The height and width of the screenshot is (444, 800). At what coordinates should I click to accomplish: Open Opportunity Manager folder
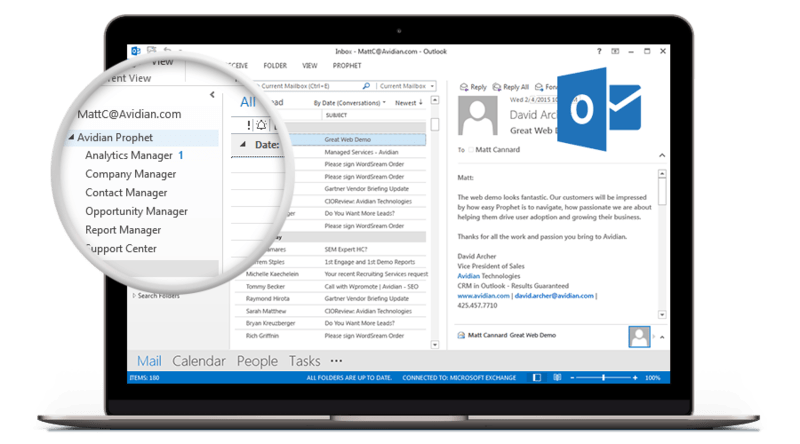136,211
